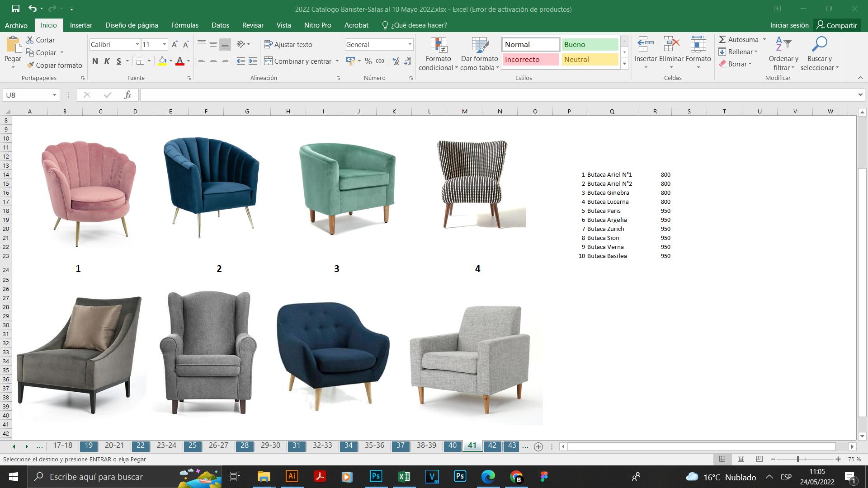Toggle bold N formatting
The width and height of the screenshot is (868, 488).
(95, 61)
